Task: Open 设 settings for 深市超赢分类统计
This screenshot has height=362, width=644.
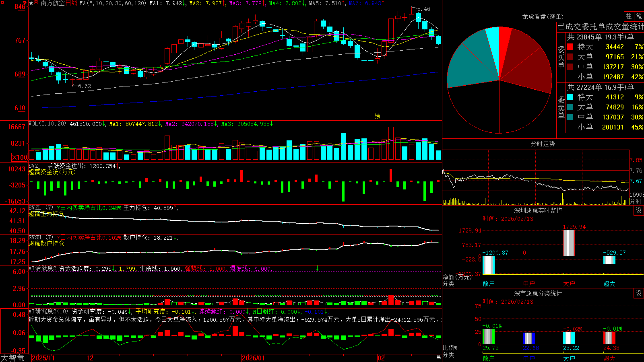Action: click(x=638, y=293)
